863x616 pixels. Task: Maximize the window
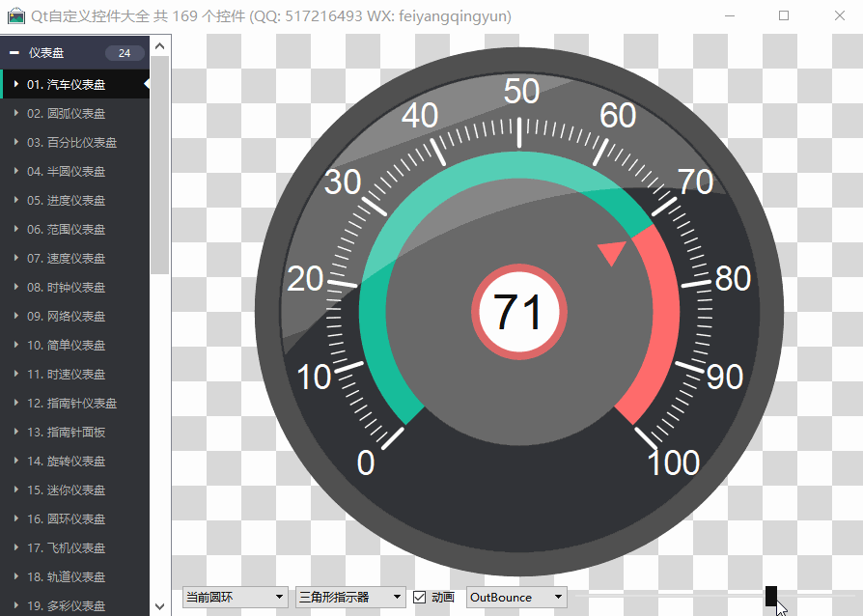[784, 16]
